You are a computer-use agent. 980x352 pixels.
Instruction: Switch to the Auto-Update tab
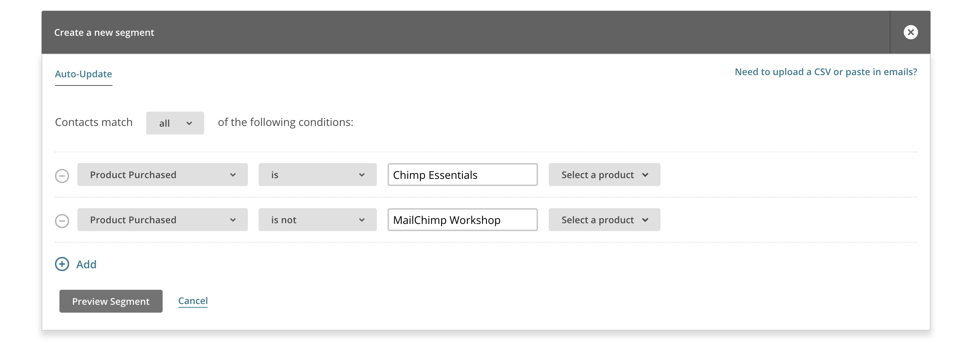83,74
